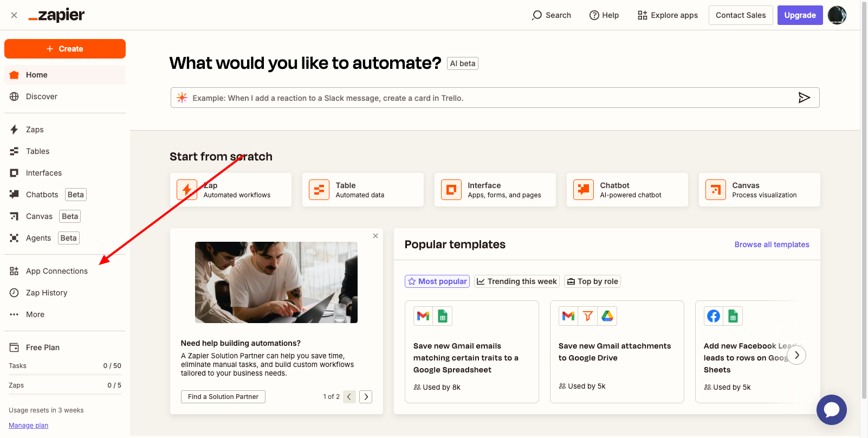Viewport: 868px width, 438px height.
Task: Click the Google Sheets icon on first template
Action: coord(443,316)
